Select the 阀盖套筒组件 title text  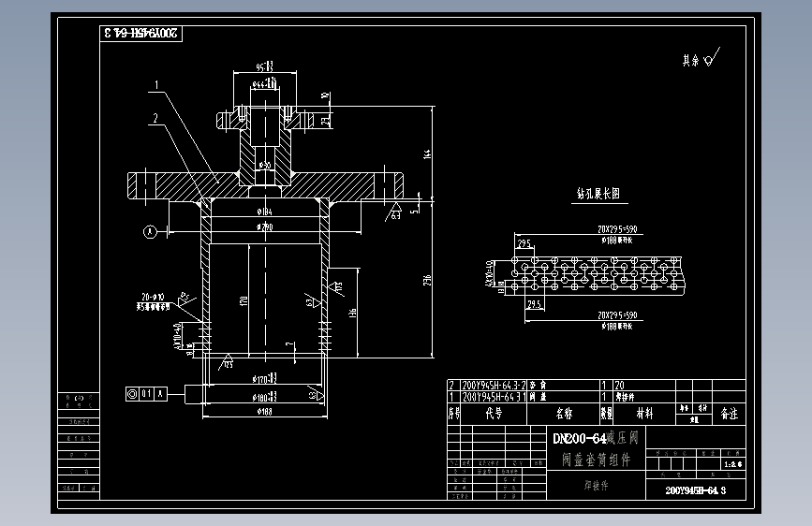tap(596, 460)
